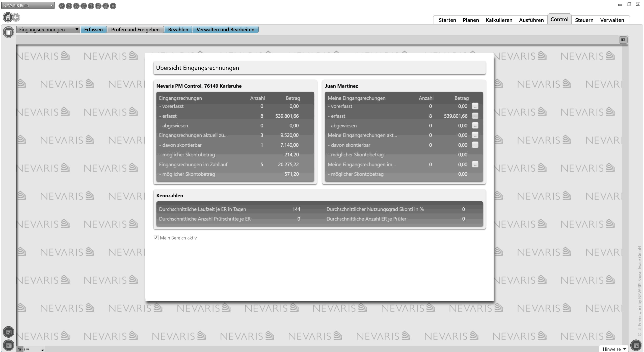Click the paste clipboard icon
Viewport: 644px width, 352px height.
91,6
